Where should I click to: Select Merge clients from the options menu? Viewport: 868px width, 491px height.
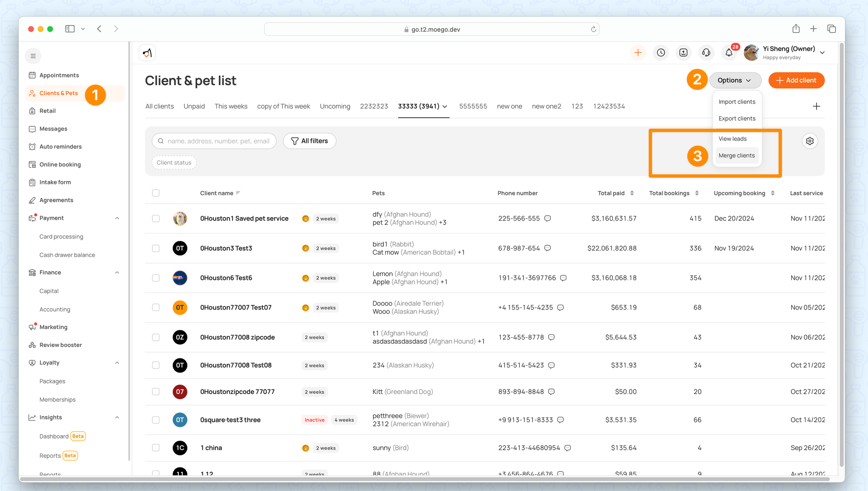[x=736, y=155]
